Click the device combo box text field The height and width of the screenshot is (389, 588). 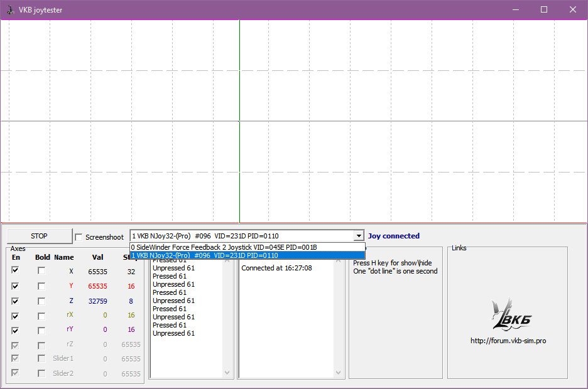point(242,236)
